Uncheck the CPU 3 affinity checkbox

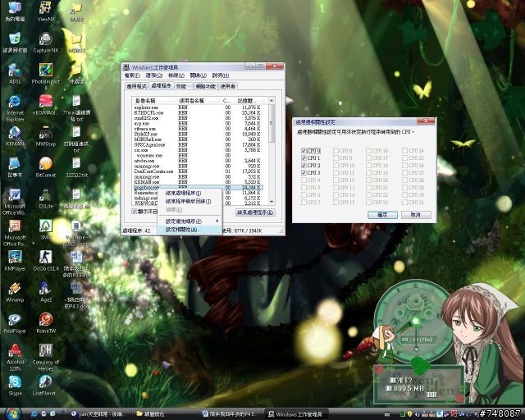pyautogui.click(x=304, y=173)
